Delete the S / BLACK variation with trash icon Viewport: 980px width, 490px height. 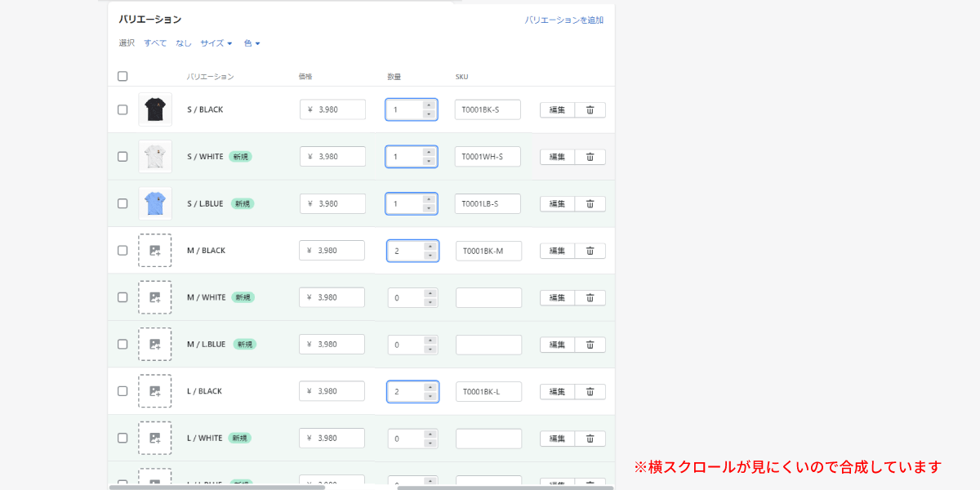point(590,109)
